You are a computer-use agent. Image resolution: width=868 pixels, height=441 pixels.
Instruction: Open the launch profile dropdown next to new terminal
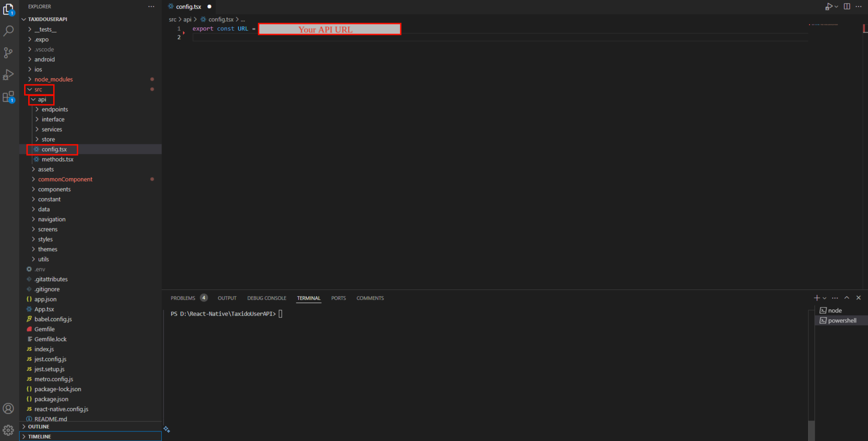pyautogui.click(x=824, y=298)
